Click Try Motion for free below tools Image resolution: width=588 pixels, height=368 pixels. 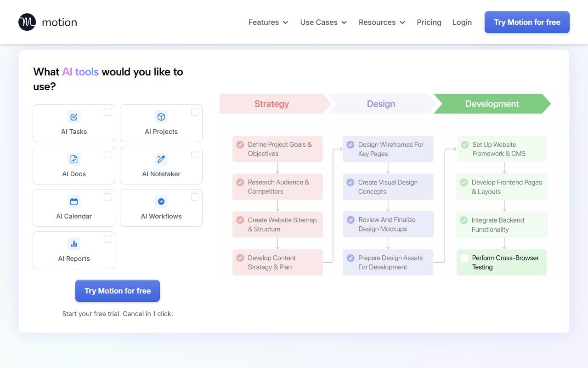[x=118, y=291]
